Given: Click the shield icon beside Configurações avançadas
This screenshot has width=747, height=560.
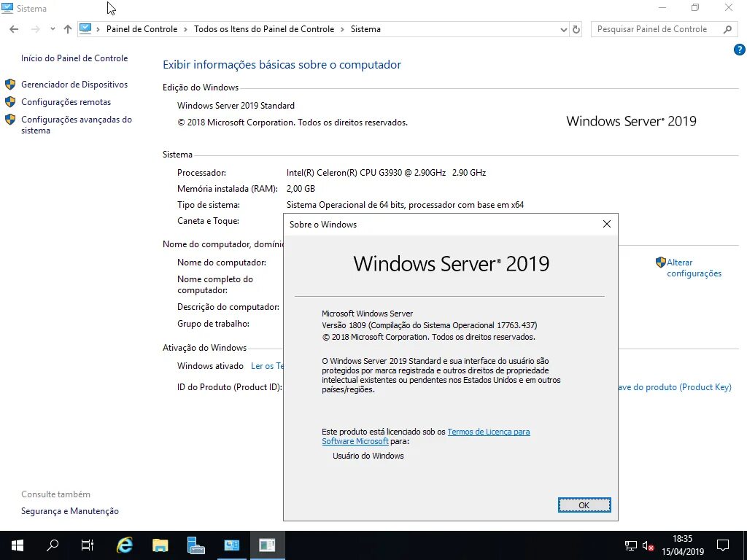Looking at the screenshot, I should [x=10, y=119].
